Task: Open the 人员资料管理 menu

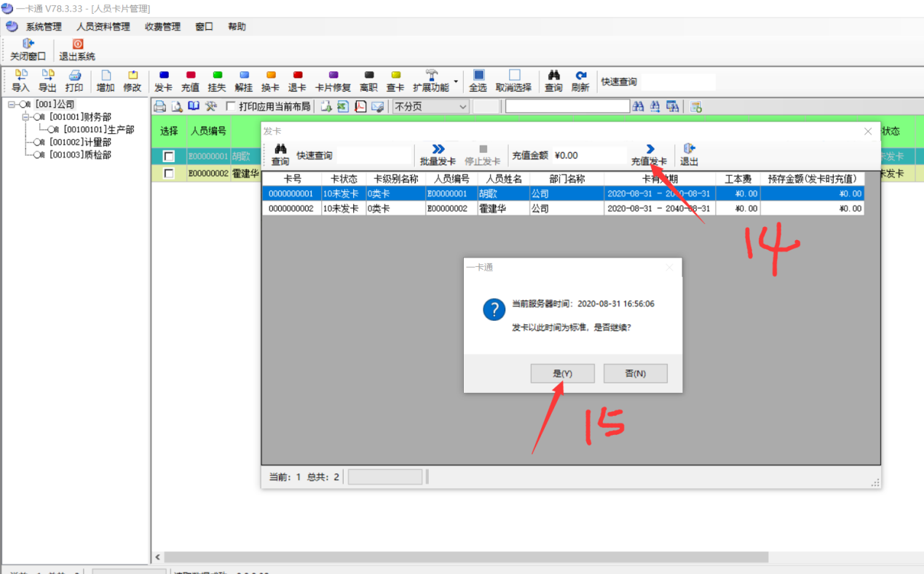Action: (103, 27)
